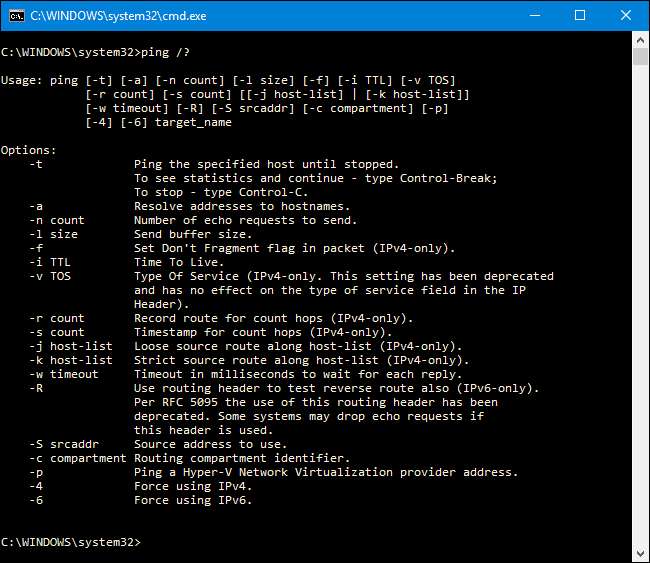This screenshot has height=563, width=650.
Task: Click the vertical scrollbar thumb
Action: [x=641, y=57]
